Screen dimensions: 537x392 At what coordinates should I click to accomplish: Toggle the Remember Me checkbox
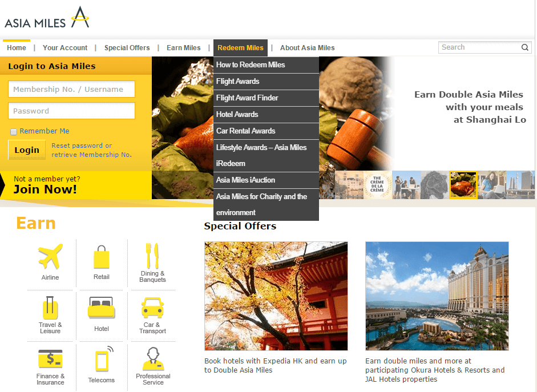(14, 131)
